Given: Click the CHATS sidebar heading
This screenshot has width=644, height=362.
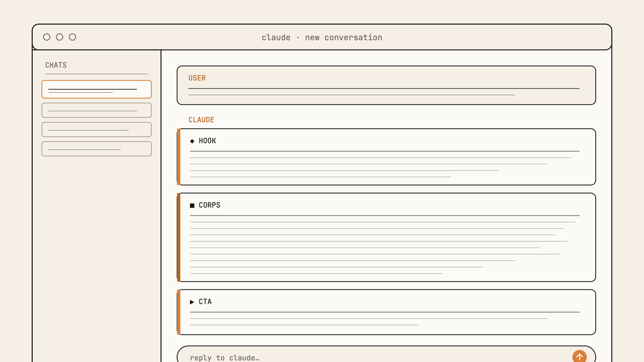Looking at the screenshot, I should [x=56, y=65].
